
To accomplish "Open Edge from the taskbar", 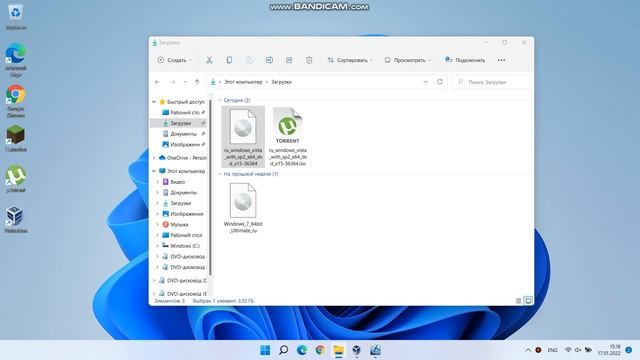I will pyautogui.click(x=302, y=350).
